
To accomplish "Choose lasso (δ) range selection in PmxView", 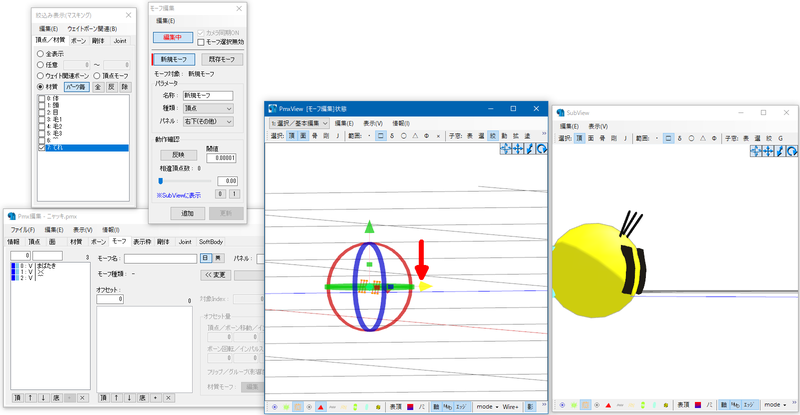I will click(392, 136).
